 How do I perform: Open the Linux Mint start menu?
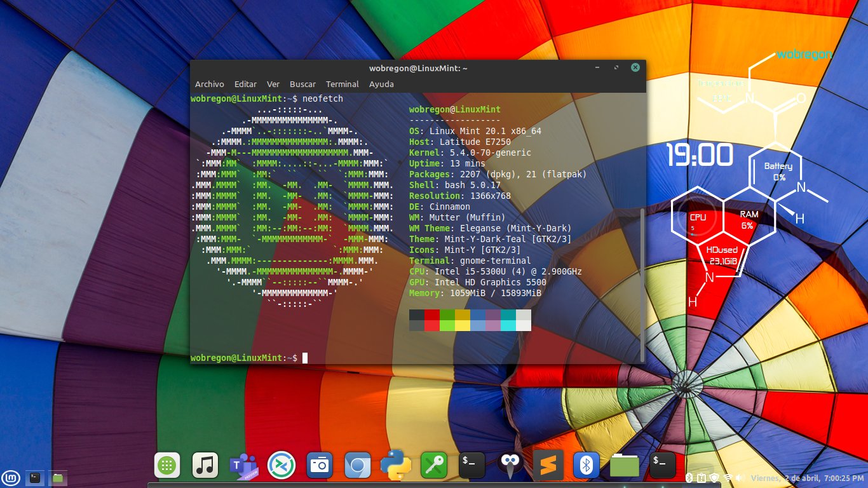click(x=11, y=477)
